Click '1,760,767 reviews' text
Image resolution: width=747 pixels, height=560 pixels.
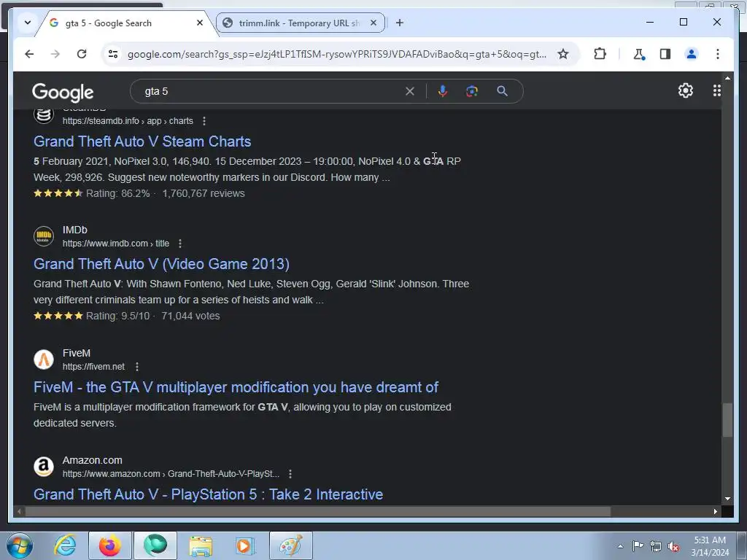[x=204, y=193]
